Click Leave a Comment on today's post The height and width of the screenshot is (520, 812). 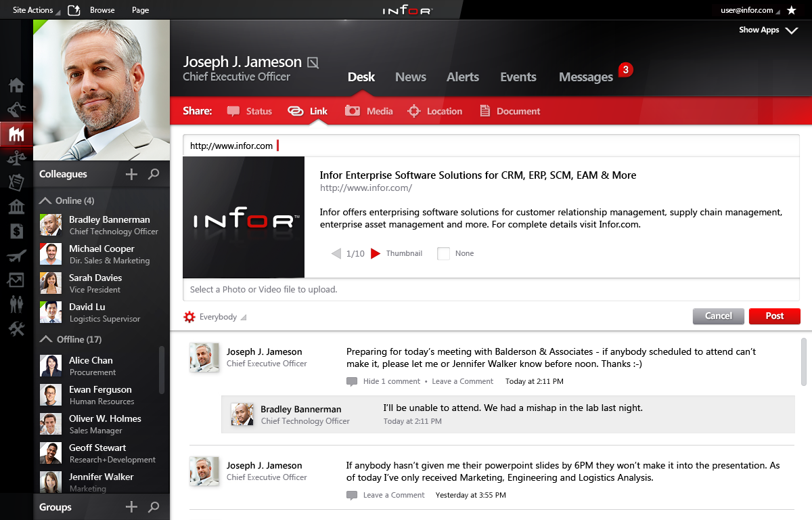[x=463, y=382]
